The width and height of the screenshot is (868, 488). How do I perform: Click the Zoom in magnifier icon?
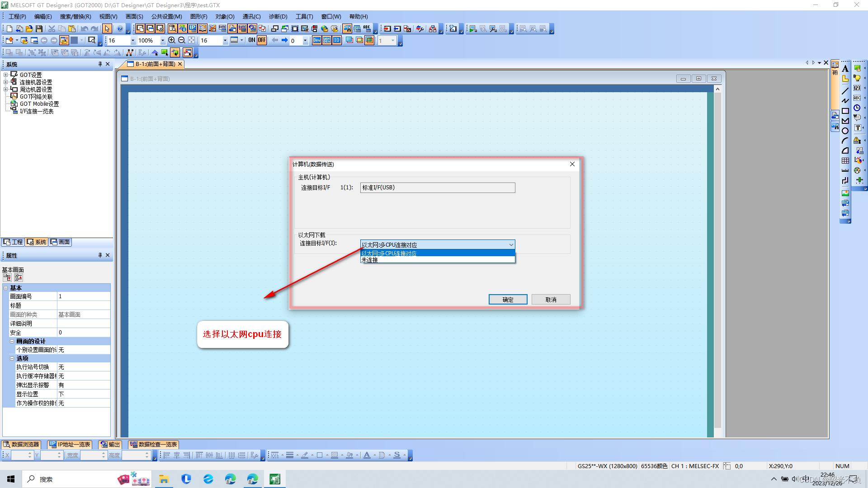[172, 40]
